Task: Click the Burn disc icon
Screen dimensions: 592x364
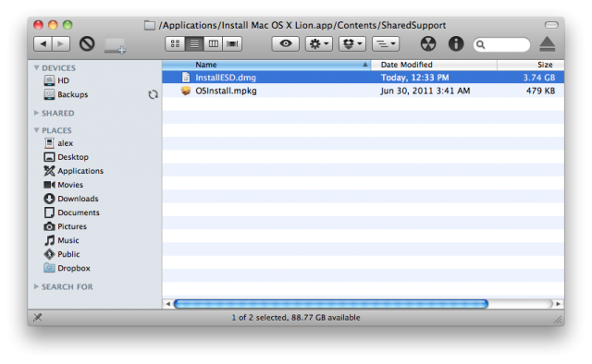Action: (x=428, y=43)
